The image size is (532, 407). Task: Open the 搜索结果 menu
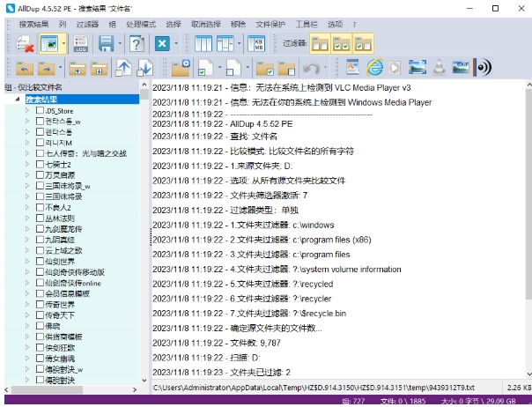[x=33, y=24]
